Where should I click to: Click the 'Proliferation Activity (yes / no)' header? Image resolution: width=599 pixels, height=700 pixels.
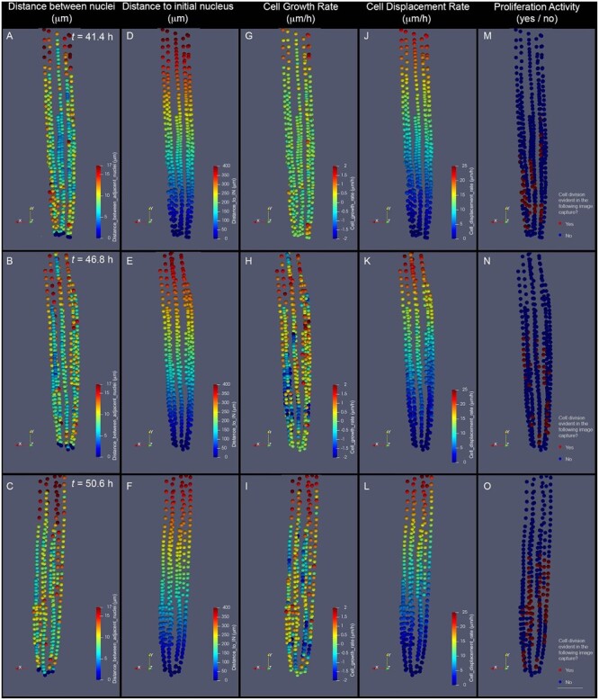(x=537, y=13)
